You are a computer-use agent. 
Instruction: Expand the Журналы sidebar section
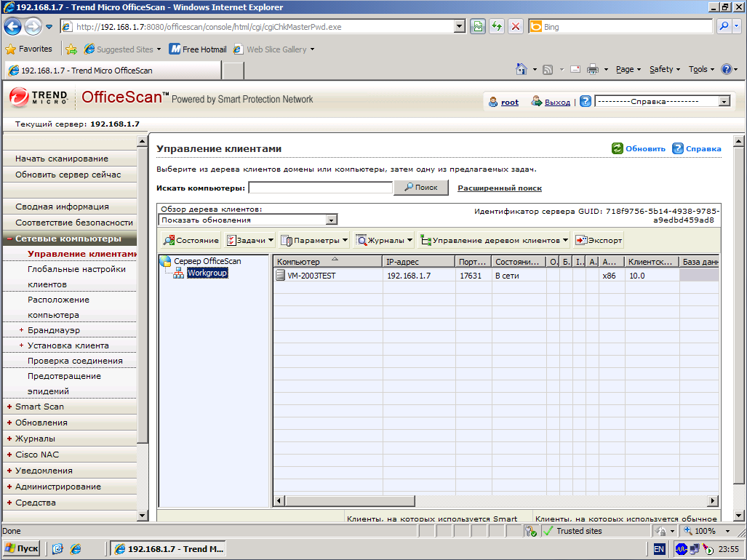pyautogui.click(x=9, y=439)
